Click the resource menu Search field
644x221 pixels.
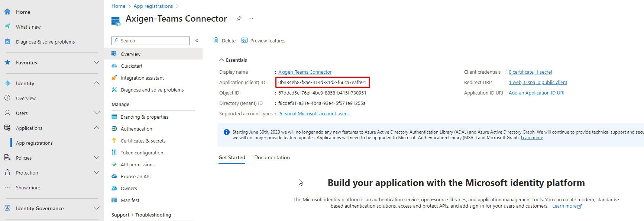[x=151, y=41]
